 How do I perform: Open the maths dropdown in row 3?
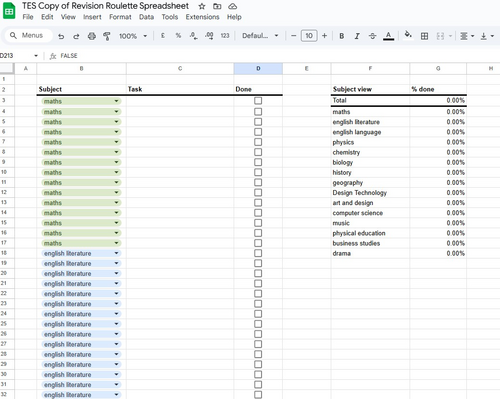coord(116,101)
